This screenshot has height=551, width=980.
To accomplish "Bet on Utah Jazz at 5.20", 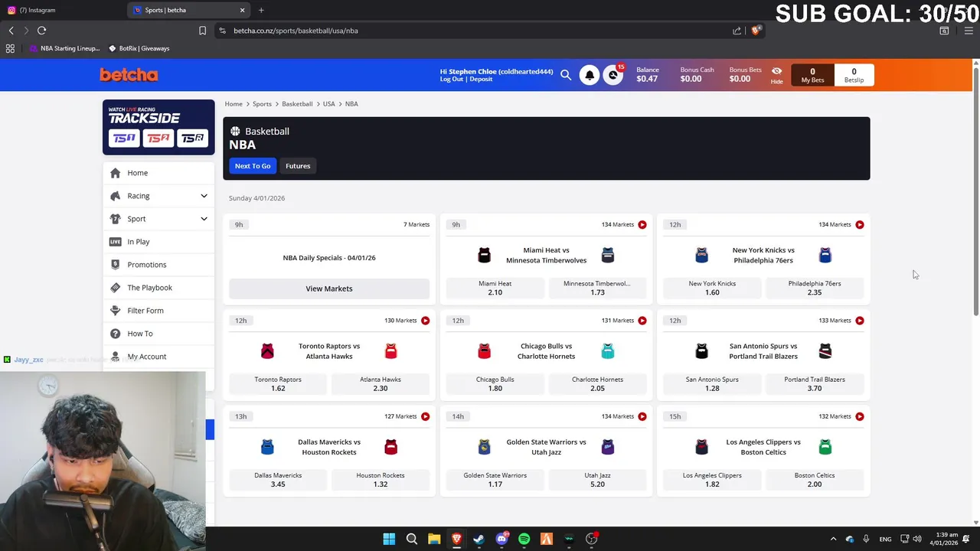I will (597, 479).
